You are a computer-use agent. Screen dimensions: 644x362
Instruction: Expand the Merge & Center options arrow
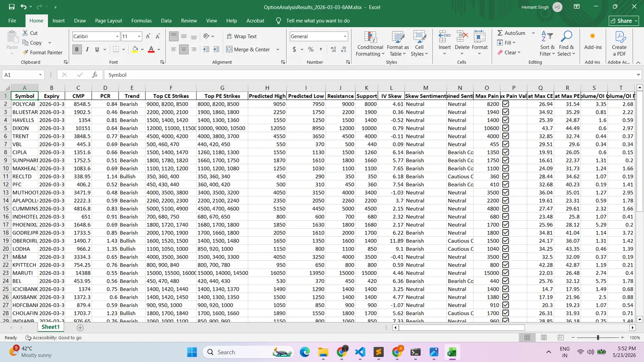tap(278, 49)
